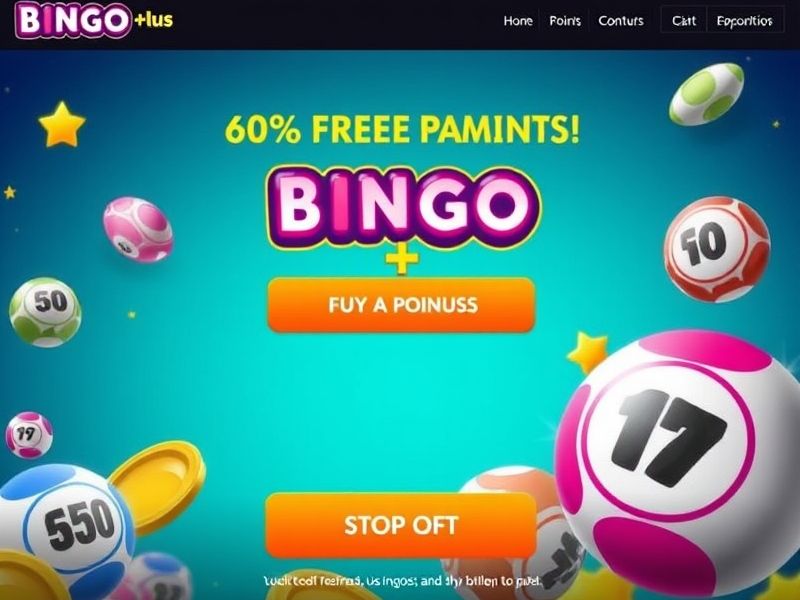This screenshot has height=600, width=800.
Task: Click the small pink 17 ball on left
Action: (x=29, y=434)
